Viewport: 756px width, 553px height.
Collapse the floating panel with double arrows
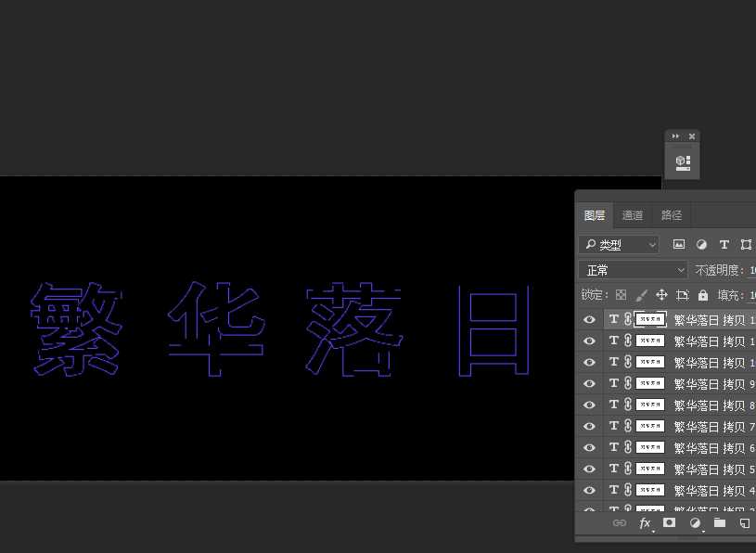(x=675, y=135)
